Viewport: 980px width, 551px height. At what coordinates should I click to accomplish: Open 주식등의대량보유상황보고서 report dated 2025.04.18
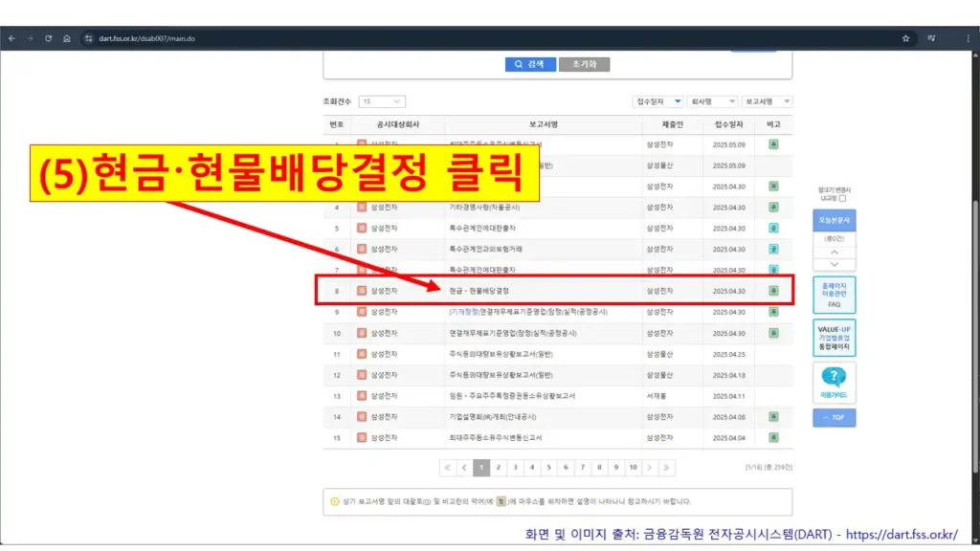tap(501, 375)
